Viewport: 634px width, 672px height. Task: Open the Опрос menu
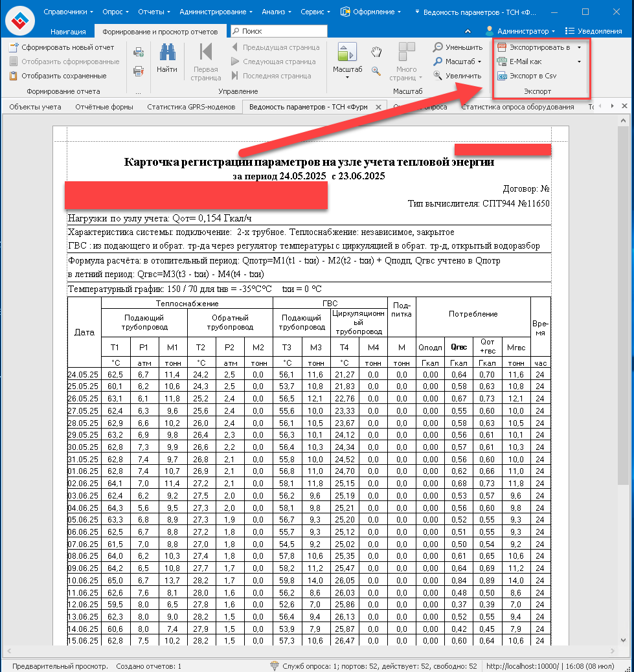[x=115, y=12]
